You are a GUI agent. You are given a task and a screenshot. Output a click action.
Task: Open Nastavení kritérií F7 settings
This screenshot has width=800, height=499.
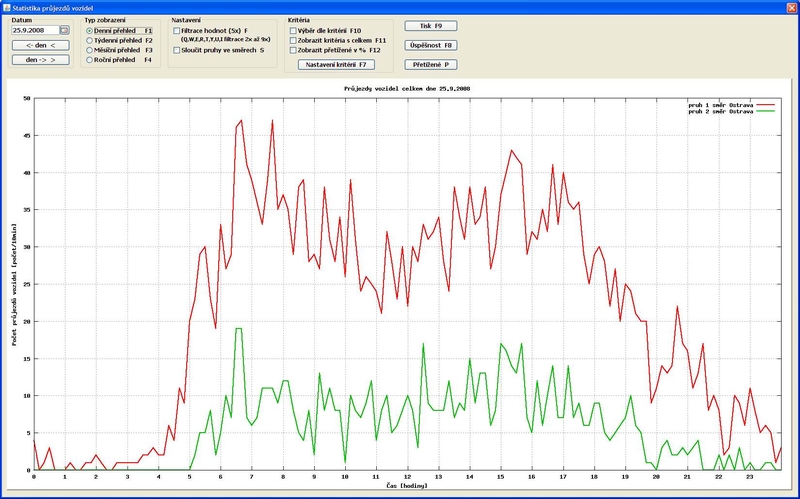point(339,64)
